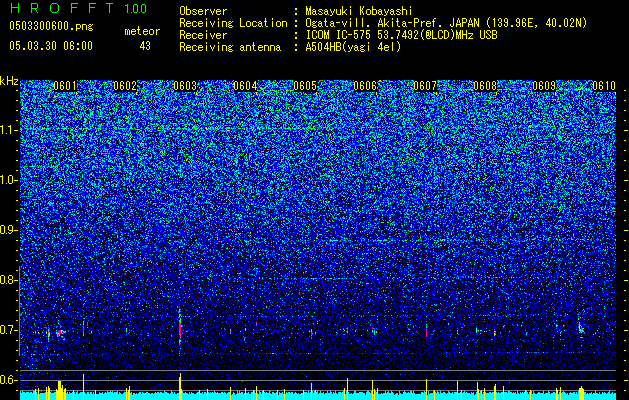
Task: Click the Receiving antenna label
Action: tap(230, 47)
